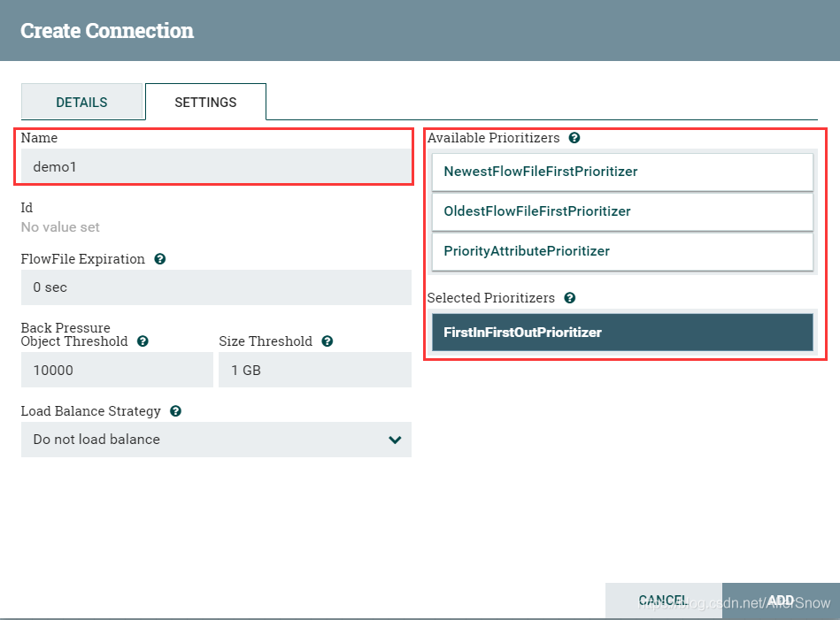Select the SETTINGS tab

(x=205, y=102)
